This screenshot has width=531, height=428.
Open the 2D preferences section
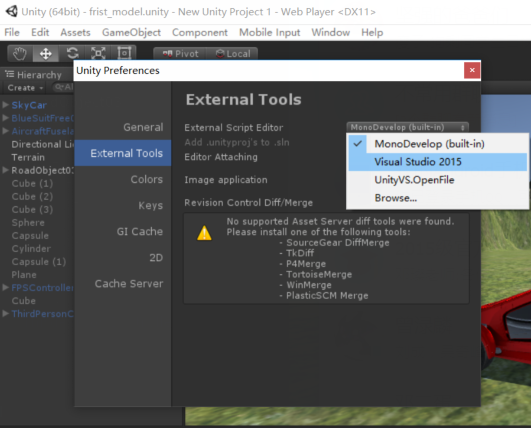[x=123, y=257]
